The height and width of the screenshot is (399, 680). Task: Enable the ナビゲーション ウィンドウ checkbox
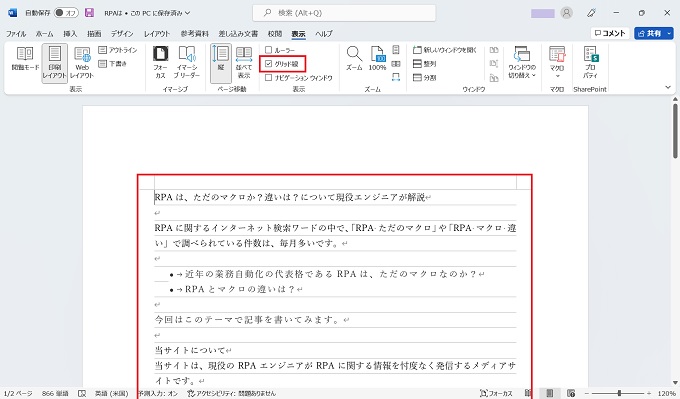click(x=268, y=78)
